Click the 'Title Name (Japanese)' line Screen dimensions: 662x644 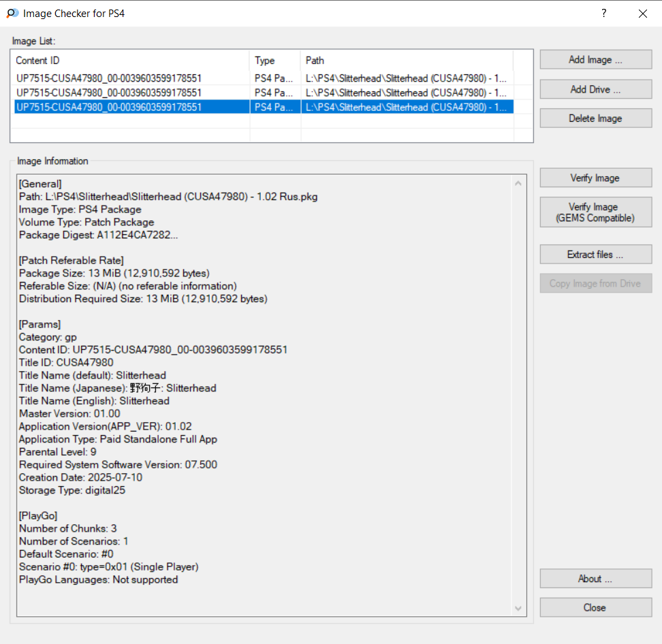pos(117,388)
